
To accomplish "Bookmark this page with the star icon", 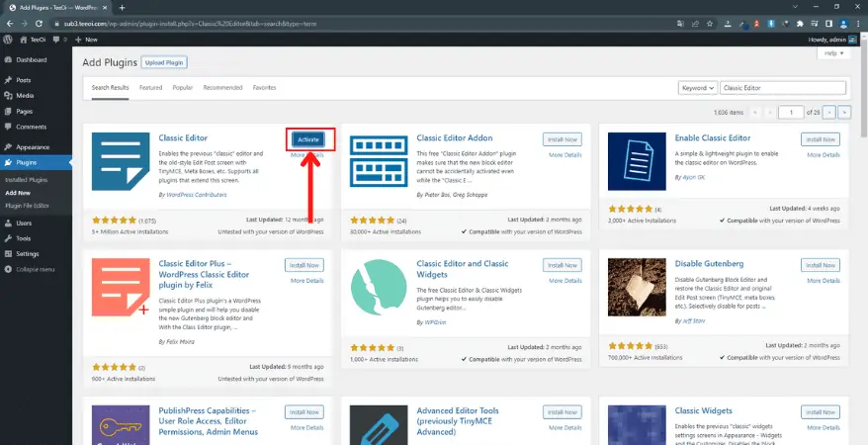I will click(x=710, y=24).
